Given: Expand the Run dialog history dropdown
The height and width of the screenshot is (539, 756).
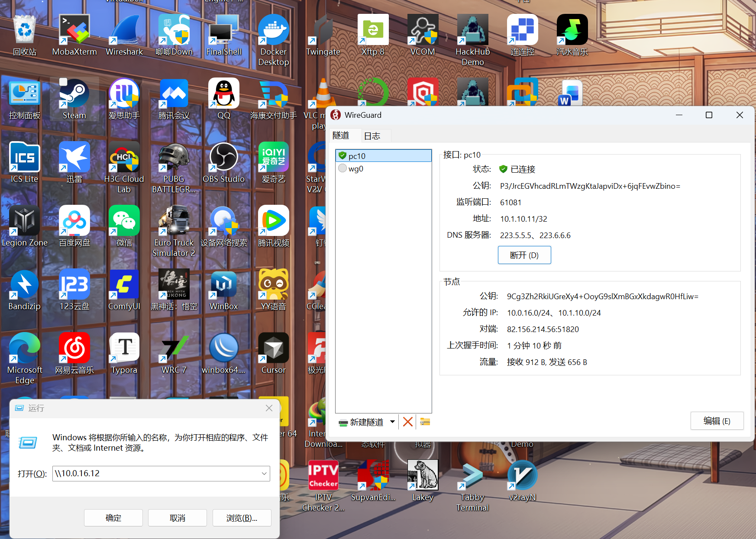Looking at the screenshot, I should click(264, 474).
